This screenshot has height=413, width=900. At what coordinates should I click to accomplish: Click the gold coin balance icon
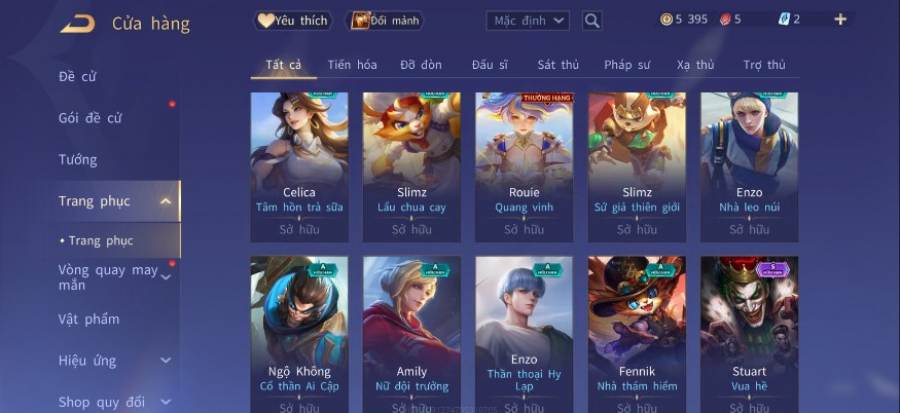point(666,20)
